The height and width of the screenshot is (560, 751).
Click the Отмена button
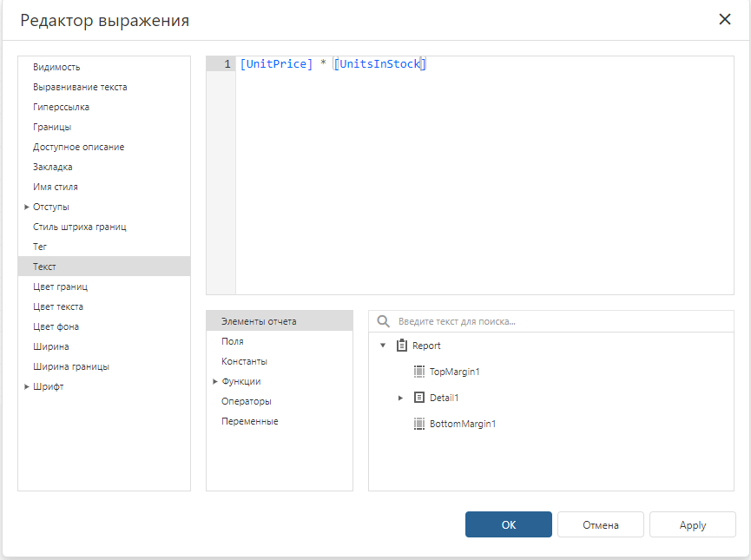tap(601, 524)
